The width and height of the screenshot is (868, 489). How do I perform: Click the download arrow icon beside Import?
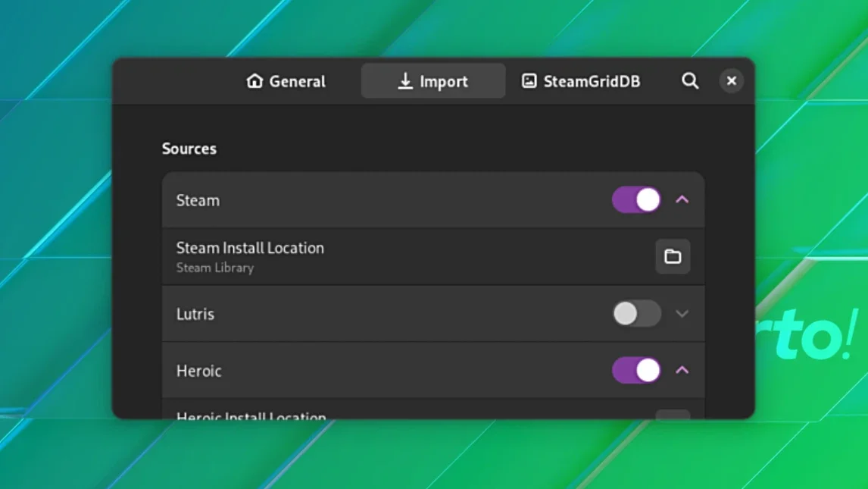click(405, 81)
